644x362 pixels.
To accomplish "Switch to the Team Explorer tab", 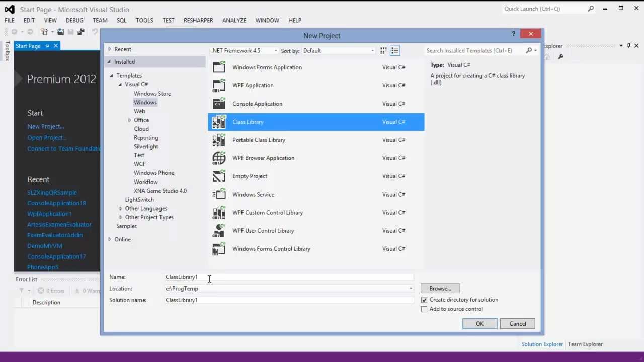I will 585,344.
